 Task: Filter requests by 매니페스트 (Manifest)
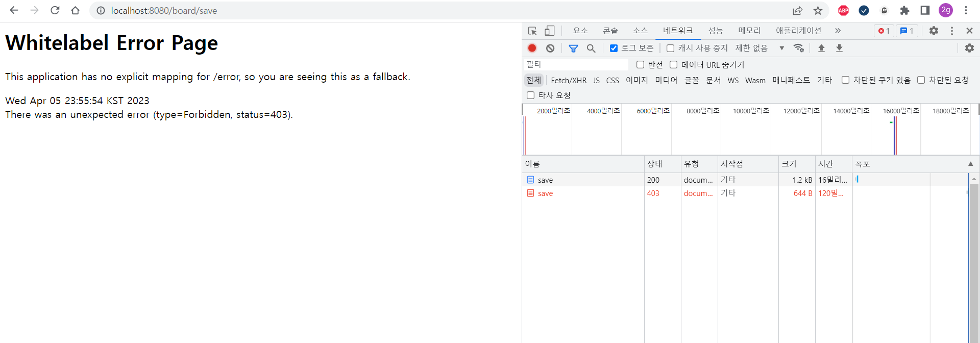[x=791, y=80]
